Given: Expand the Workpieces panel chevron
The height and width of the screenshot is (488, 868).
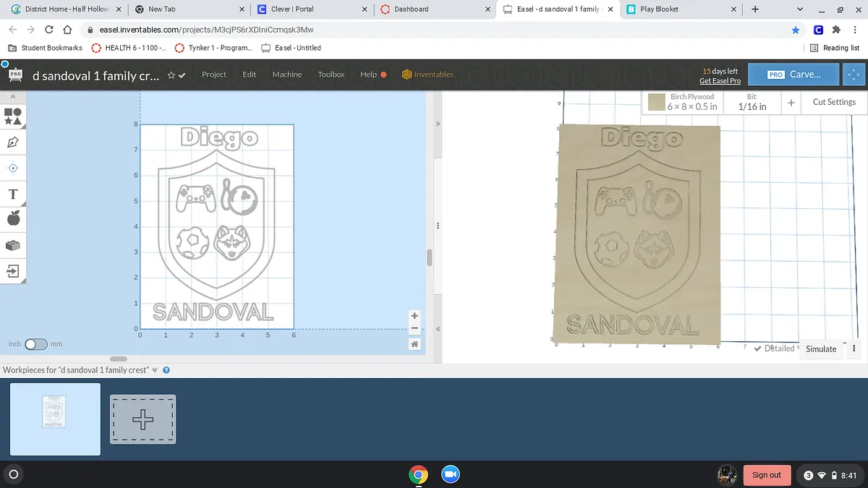Looking at the screenshot, I should (154, 369).
